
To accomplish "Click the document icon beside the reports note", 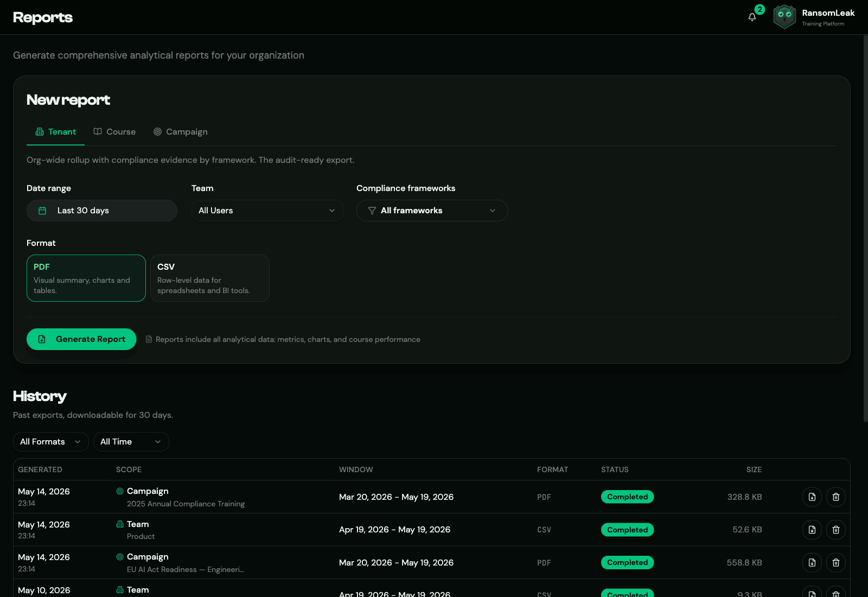I will coord(149,339).
